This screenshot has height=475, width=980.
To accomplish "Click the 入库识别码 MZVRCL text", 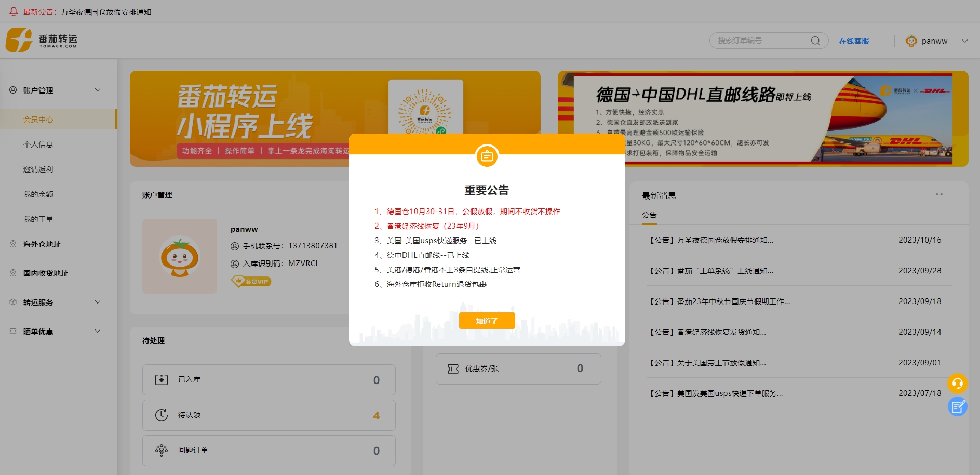I will (x=281, y=263).
